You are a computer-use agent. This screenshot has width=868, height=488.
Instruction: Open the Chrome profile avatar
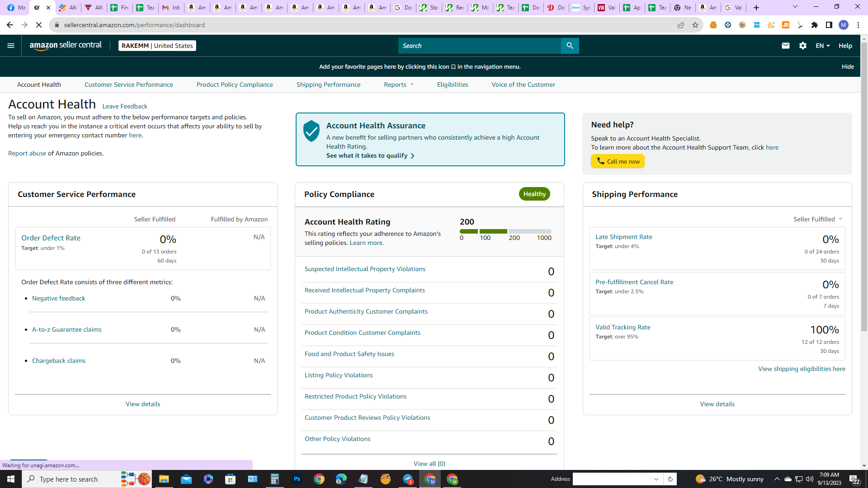[x=844, y=25]
